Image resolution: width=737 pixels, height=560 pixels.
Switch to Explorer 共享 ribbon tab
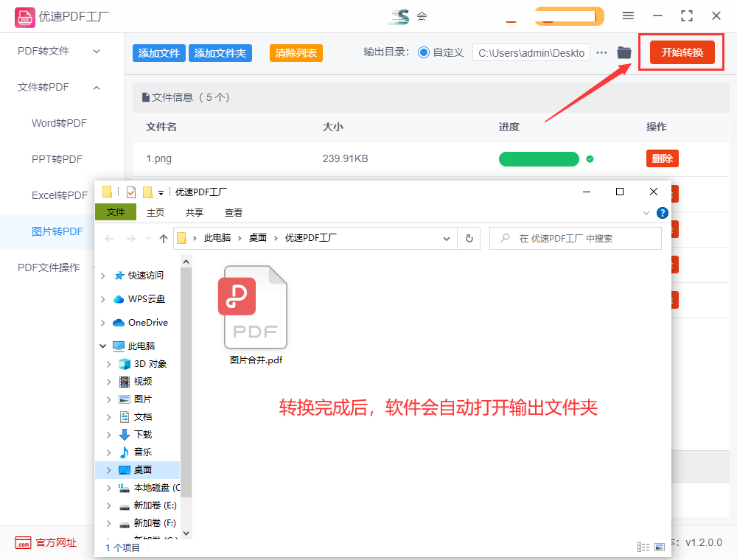(194, 212)
